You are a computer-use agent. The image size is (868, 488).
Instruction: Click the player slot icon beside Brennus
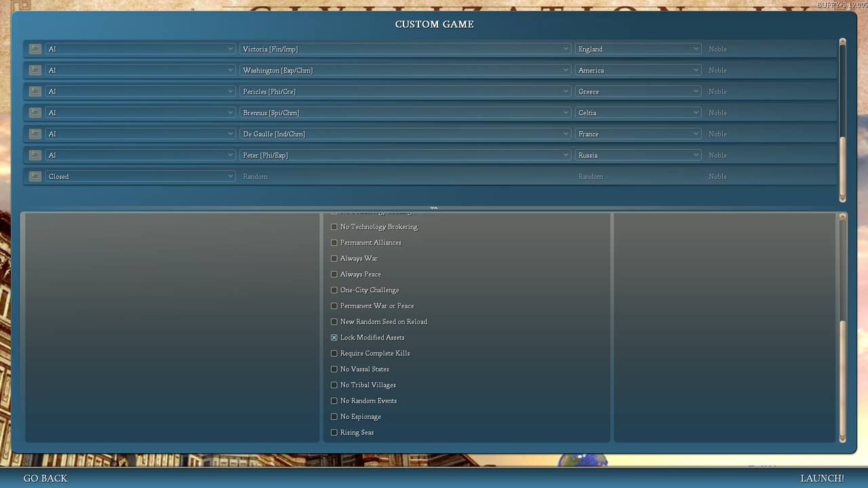[35, 113]
